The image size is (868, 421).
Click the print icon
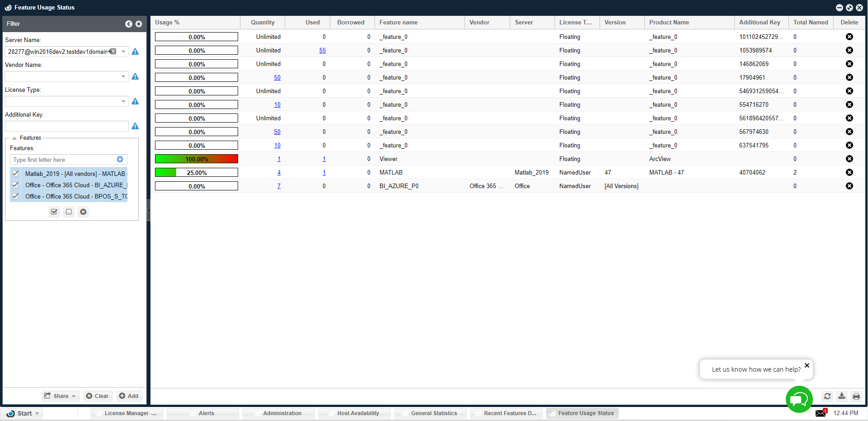point(856,396)
